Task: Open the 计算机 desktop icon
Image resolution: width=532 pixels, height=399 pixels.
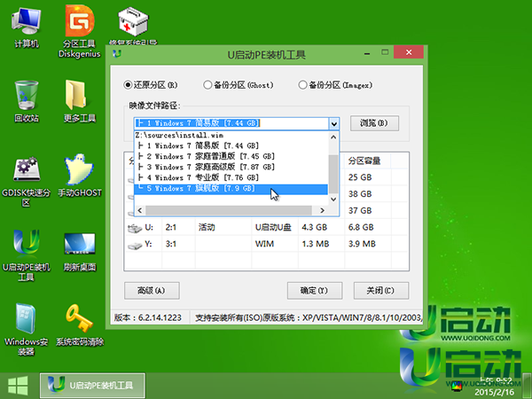Action: point(26,28)
